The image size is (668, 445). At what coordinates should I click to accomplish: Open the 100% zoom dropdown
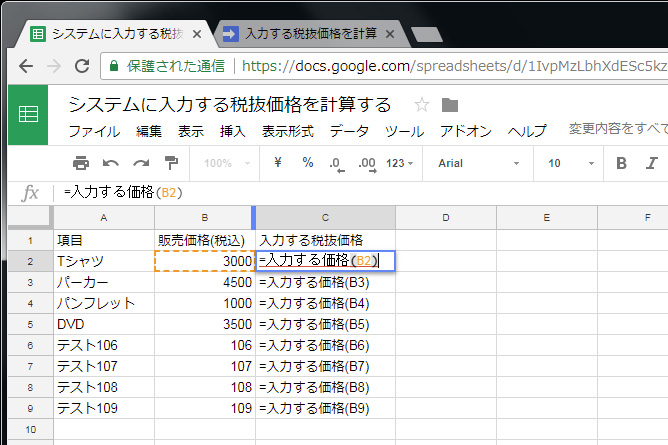[227, 163]
